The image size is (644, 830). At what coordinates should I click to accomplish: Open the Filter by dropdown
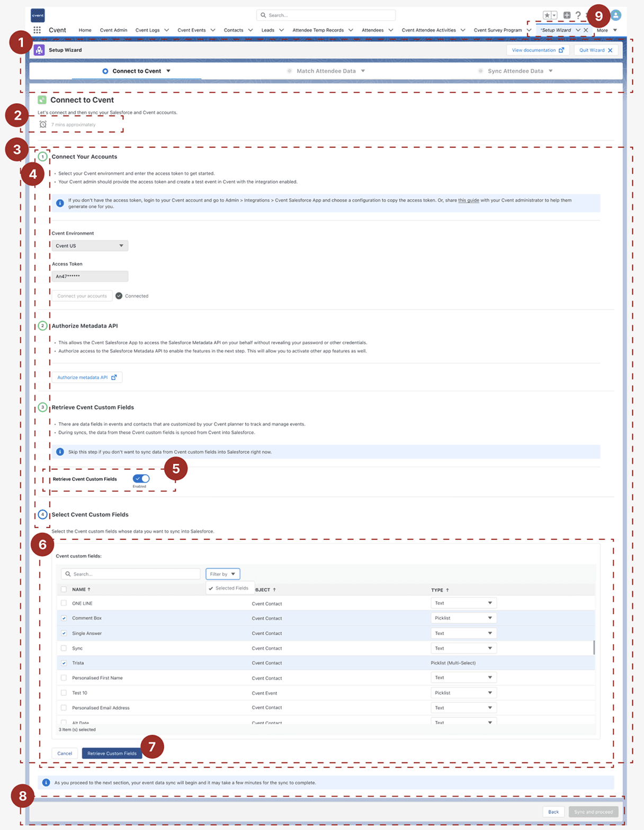click(222, 574)
